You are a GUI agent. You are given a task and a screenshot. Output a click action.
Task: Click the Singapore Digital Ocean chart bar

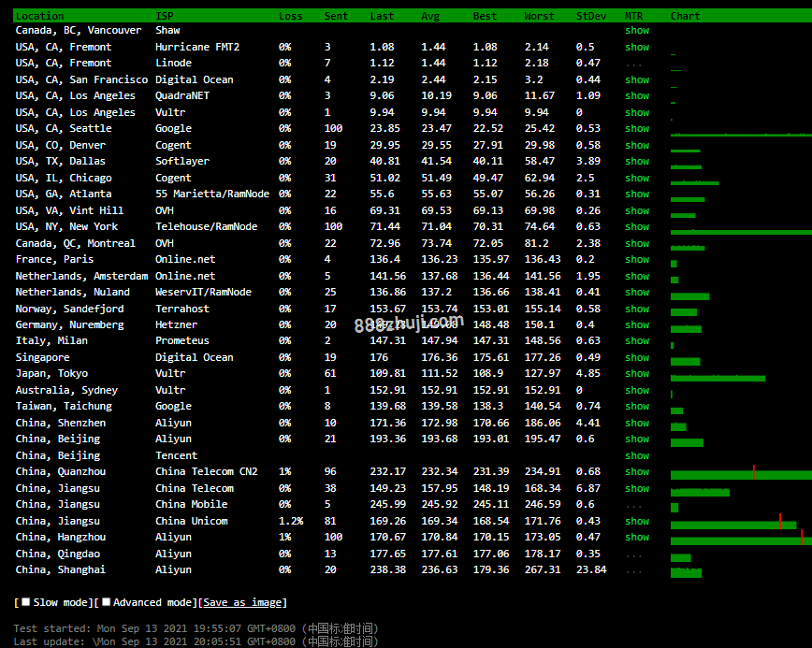[x=686, y=361]
